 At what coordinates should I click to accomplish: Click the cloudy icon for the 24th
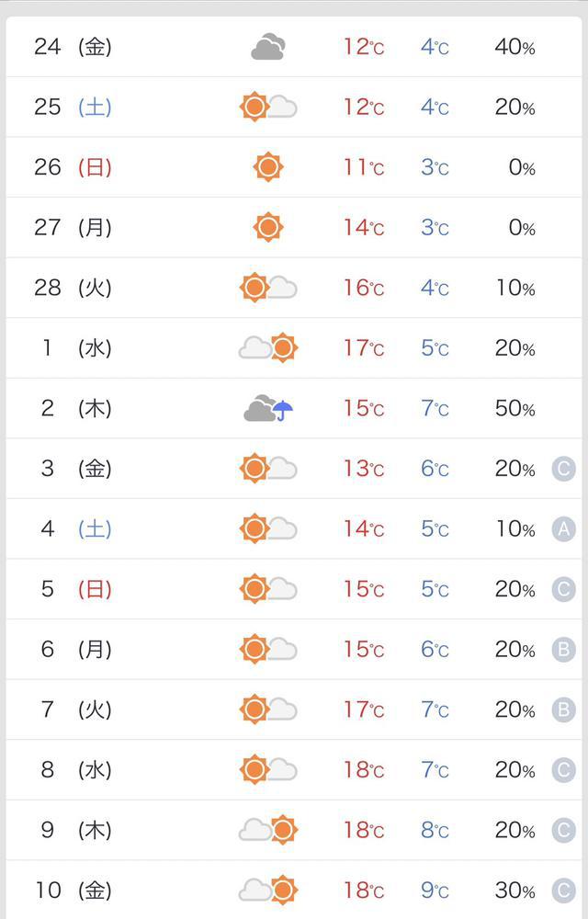point(268,47)
